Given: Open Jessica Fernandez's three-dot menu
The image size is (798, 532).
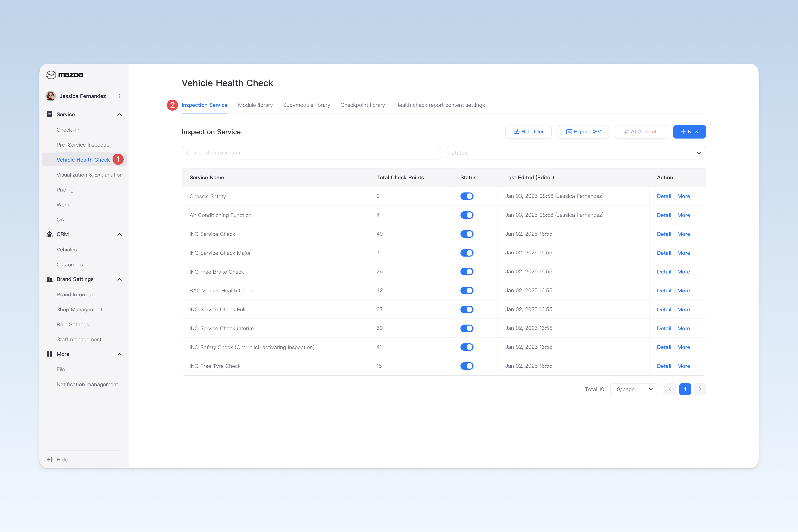Looking at the screenshot, I should 119,96.
